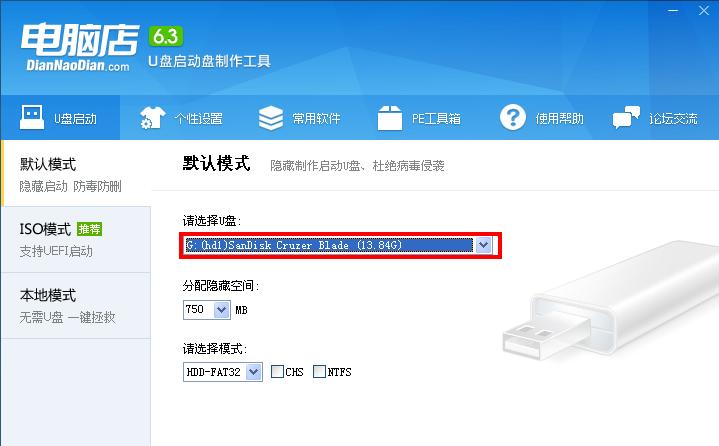This screenshot has height=446, width=719.
Task: Click the 个性设置 shirt icon
Action: [152, 118]
